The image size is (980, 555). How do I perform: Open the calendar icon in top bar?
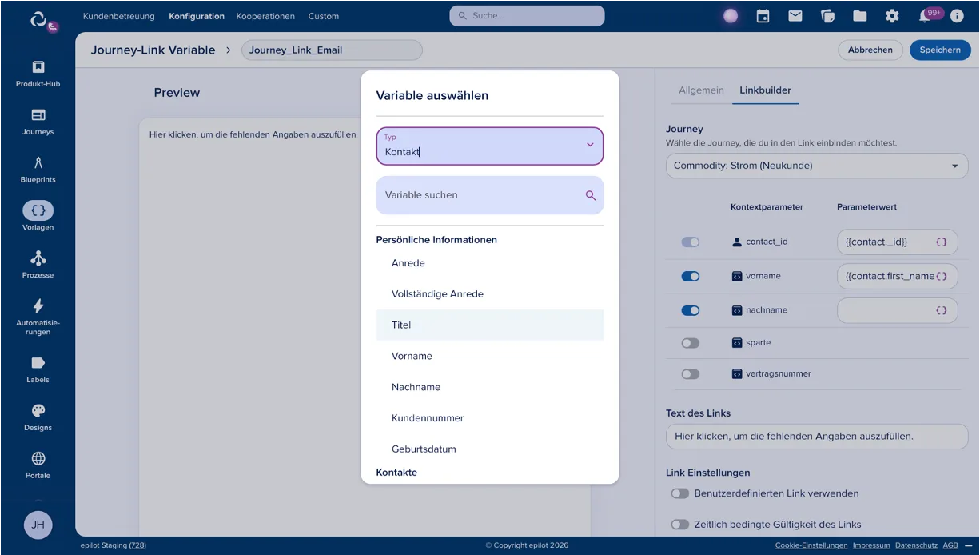pos(763,16)
